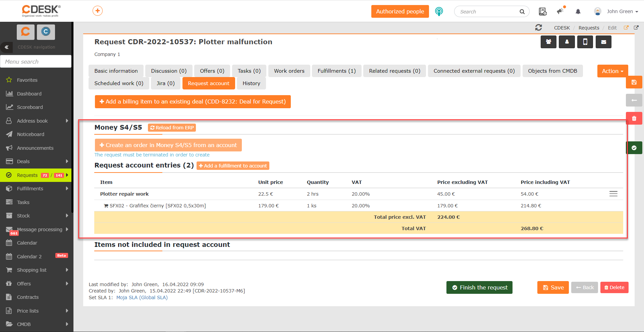This screenshot has width=644, height=332.
Task: Click the search magnifier icon
Action: (522, 12)
